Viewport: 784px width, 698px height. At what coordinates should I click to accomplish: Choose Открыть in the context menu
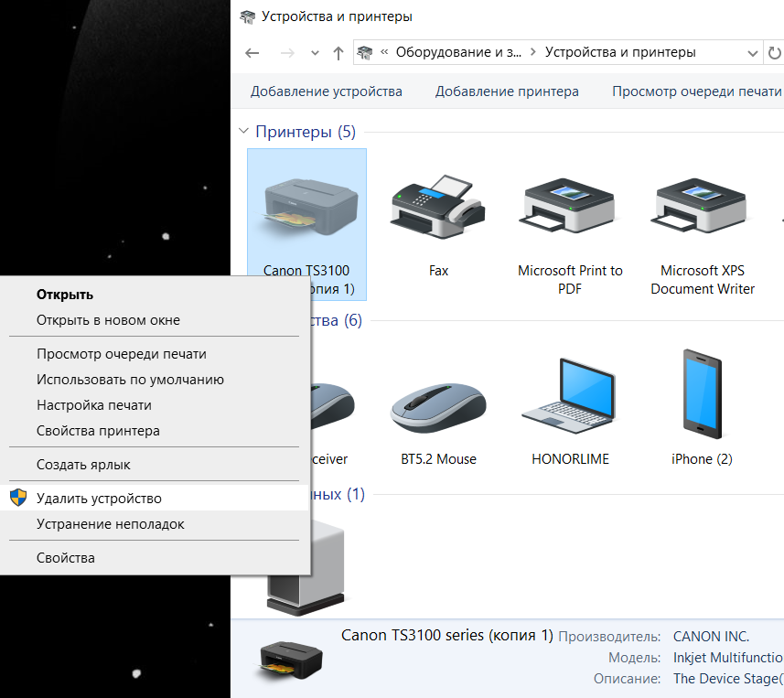155,295
